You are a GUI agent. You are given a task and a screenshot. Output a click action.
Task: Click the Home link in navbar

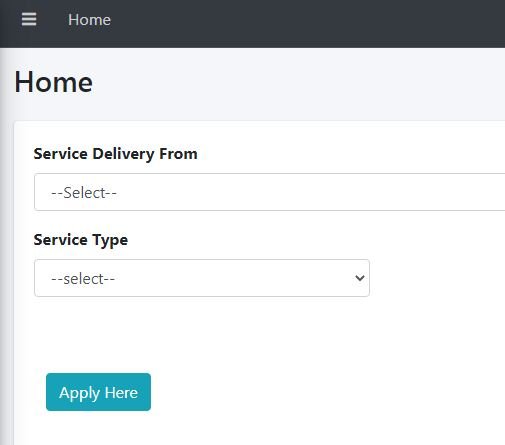(89, 20)
